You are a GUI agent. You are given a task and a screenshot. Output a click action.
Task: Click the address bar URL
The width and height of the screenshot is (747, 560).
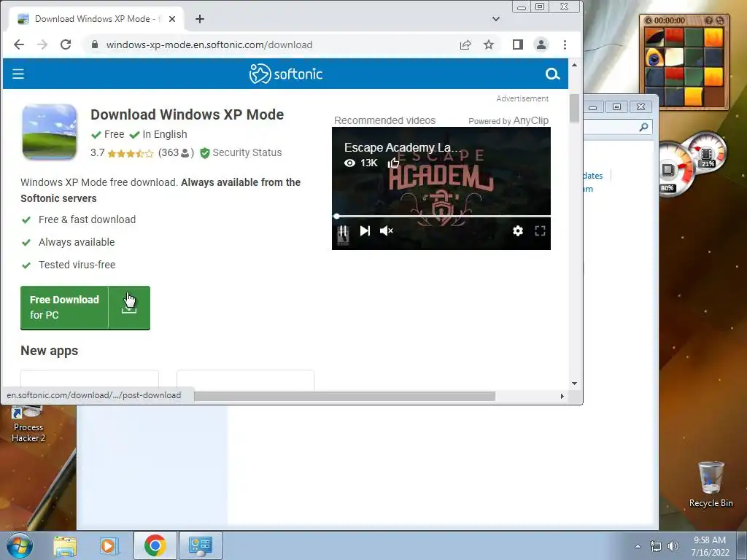(209, 44)
